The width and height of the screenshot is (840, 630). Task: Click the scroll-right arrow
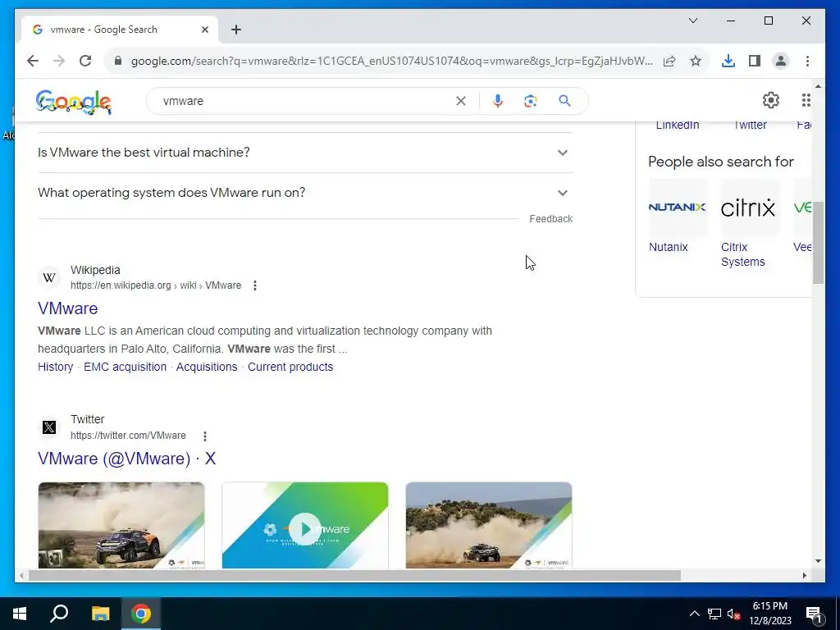(x=804, y=576)
